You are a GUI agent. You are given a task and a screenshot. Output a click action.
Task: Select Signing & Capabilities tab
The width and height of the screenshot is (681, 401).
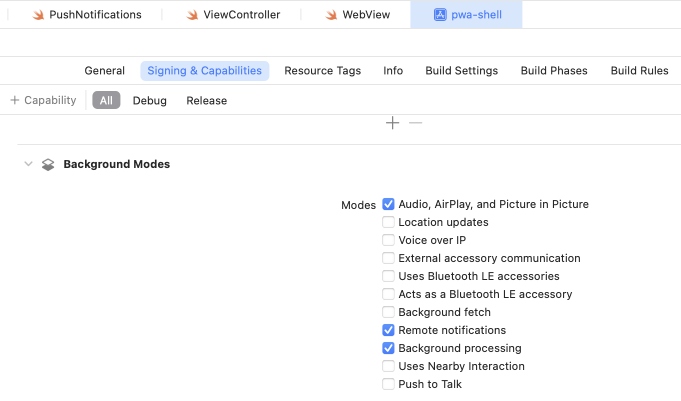205,70
